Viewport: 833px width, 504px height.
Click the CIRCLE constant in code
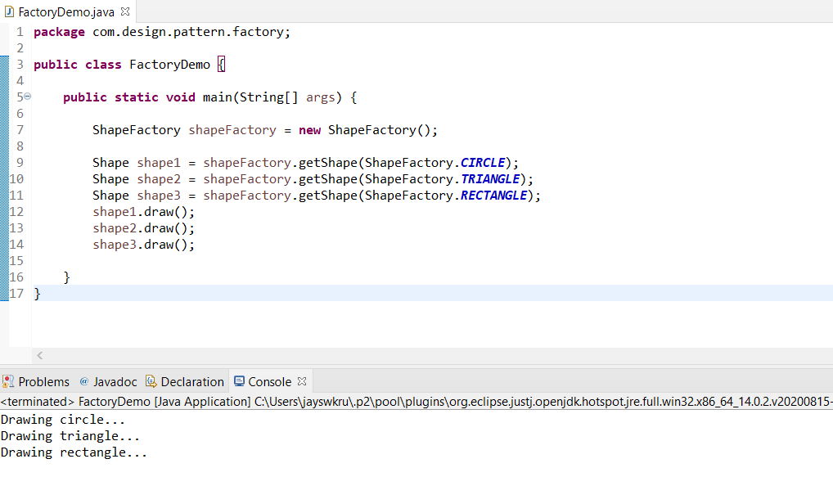coord(483,163)
